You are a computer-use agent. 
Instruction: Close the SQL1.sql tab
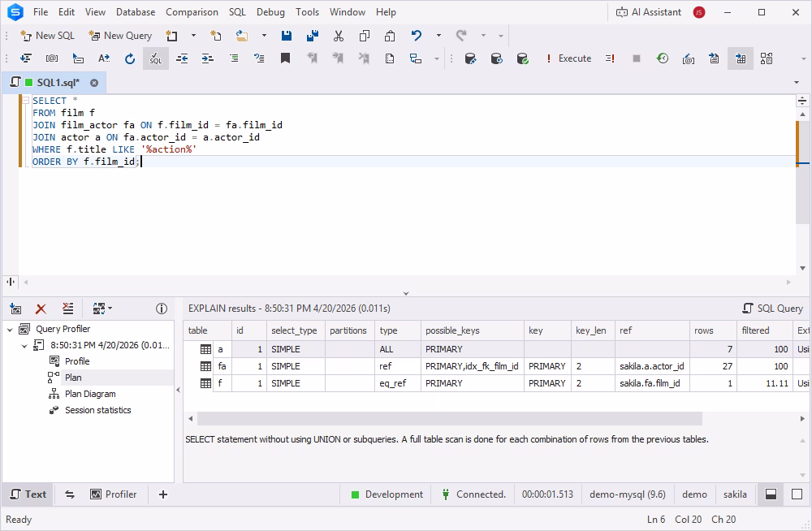(94, 83)
